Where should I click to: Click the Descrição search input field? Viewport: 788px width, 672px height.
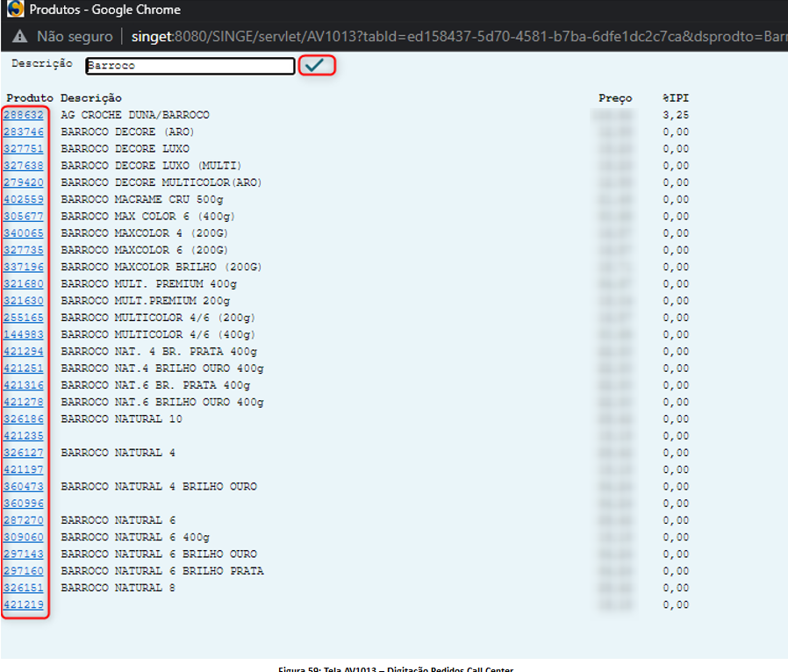[190, 66]
